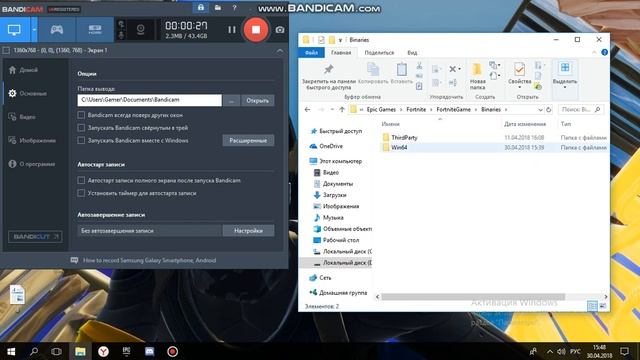The width and height of the screenshot is (640, 360).
Task: Open Bandicam help question mark
Action: (234, 8)
